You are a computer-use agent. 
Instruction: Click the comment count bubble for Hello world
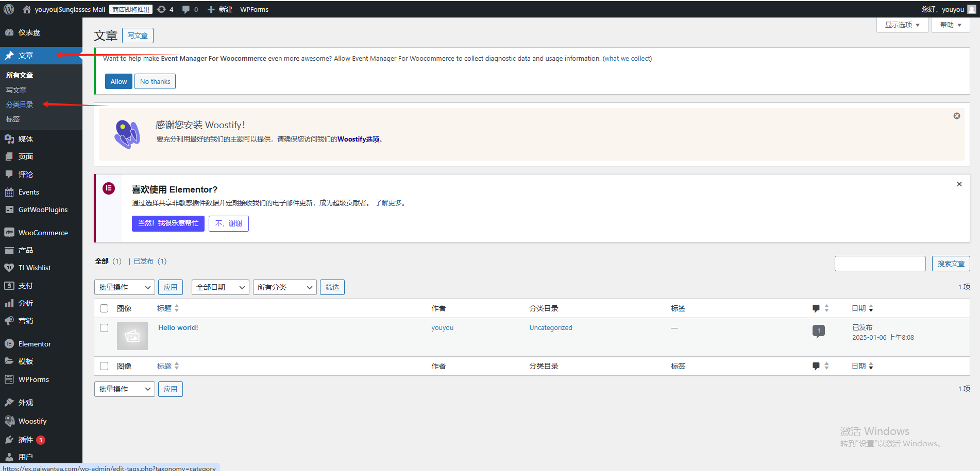coord(818,330)
